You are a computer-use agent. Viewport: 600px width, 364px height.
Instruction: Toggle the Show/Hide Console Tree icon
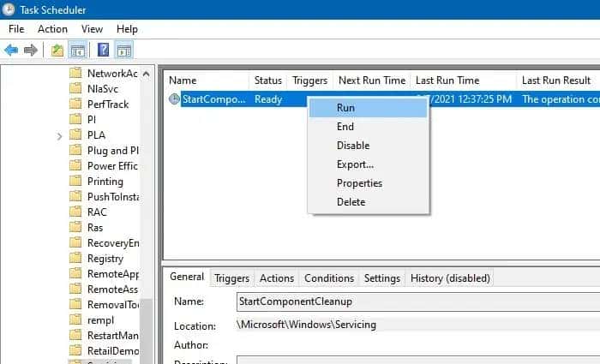(77, 50)
